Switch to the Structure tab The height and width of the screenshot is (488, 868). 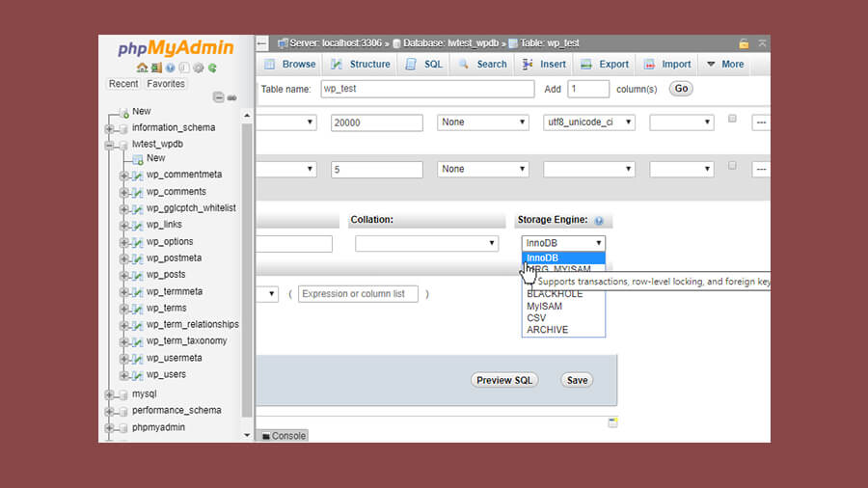361,65
